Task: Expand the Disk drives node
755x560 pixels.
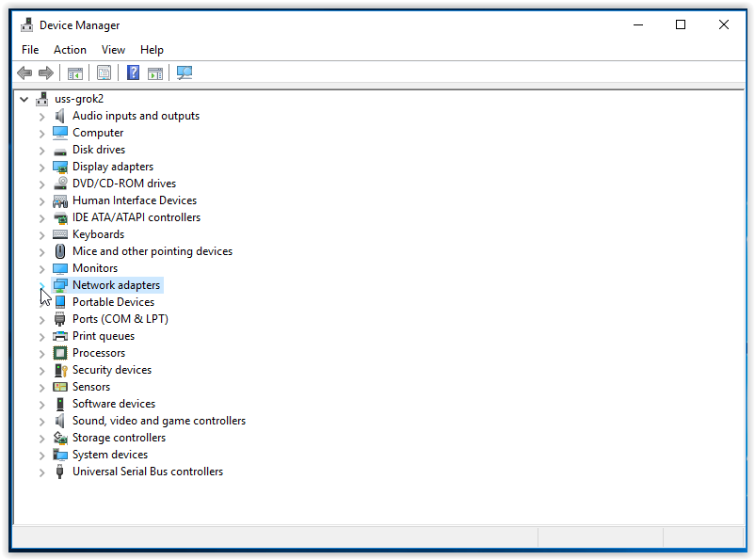Action: point(41,150)
